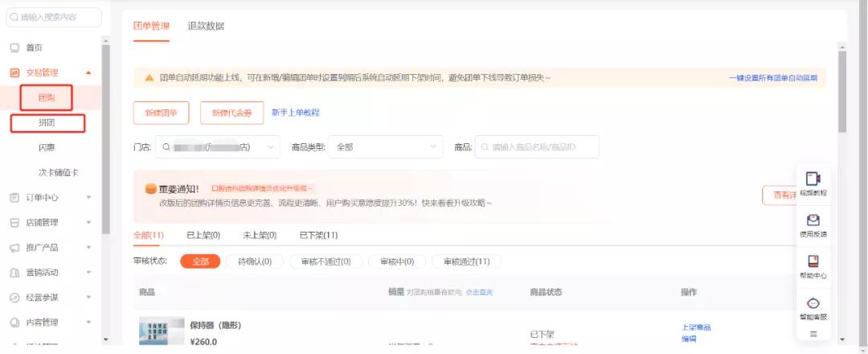
Task: Click the 营销活动 icon in sidebar
Action: pyautogui.click(x=15, y=273)
